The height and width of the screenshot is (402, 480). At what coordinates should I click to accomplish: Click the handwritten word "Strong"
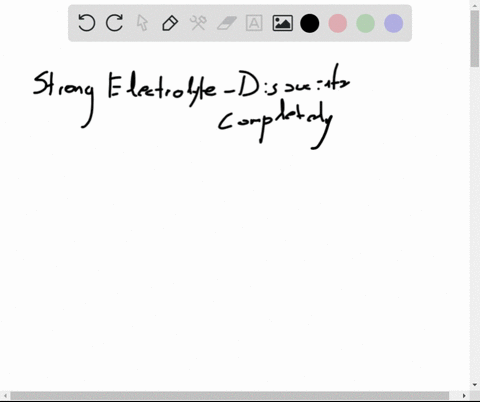point(63,99)
